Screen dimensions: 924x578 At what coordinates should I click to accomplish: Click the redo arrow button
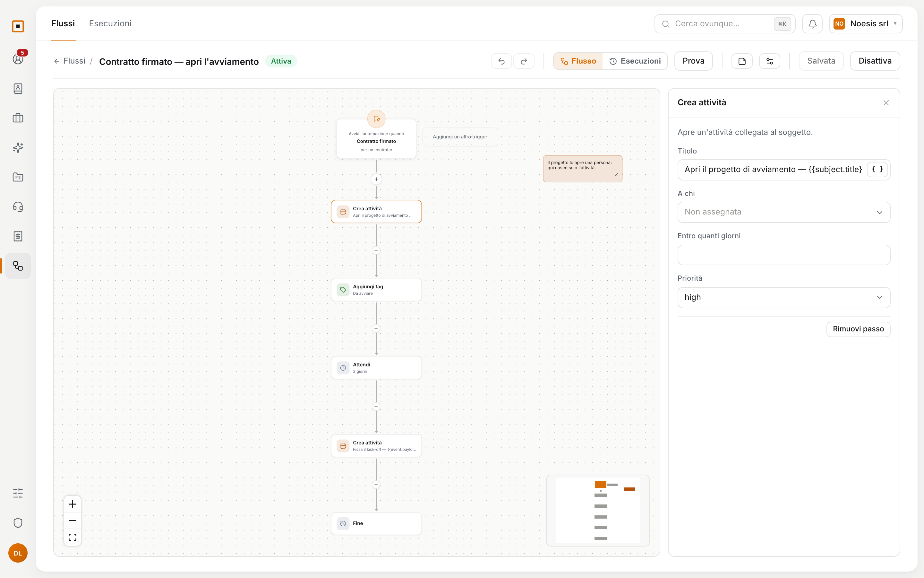[x=524, y=61]
